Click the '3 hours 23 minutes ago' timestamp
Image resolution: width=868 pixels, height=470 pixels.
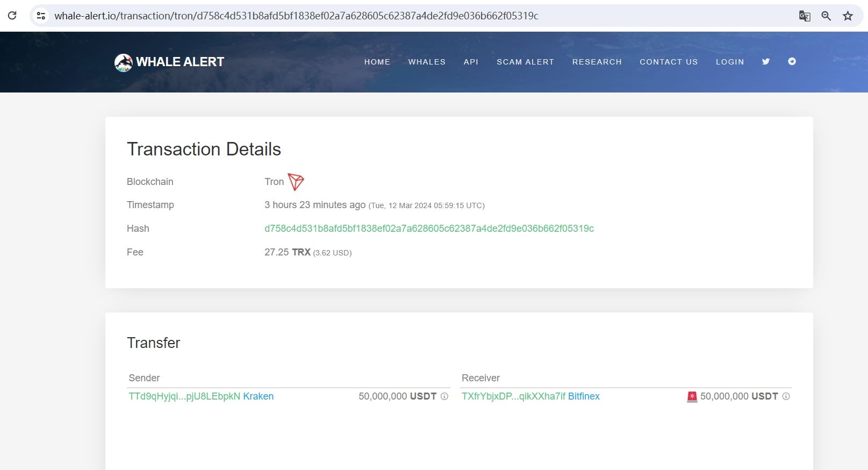coord(315,205)
